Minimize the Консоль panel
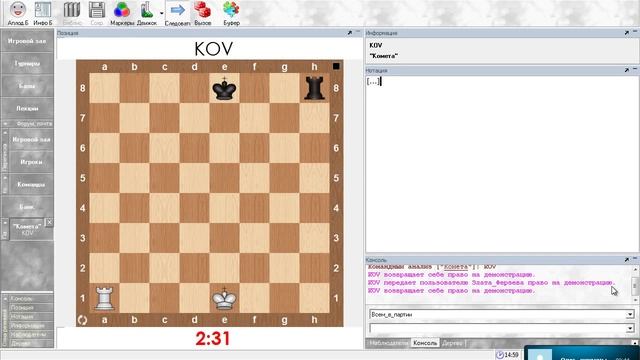 click(635, 259)
